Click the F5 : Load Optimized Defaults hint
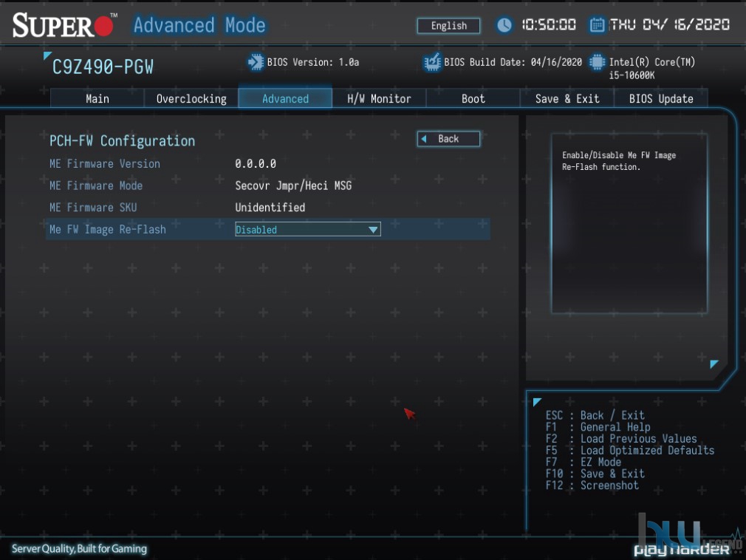The image size is (746, 560). (x=630, y=450)
